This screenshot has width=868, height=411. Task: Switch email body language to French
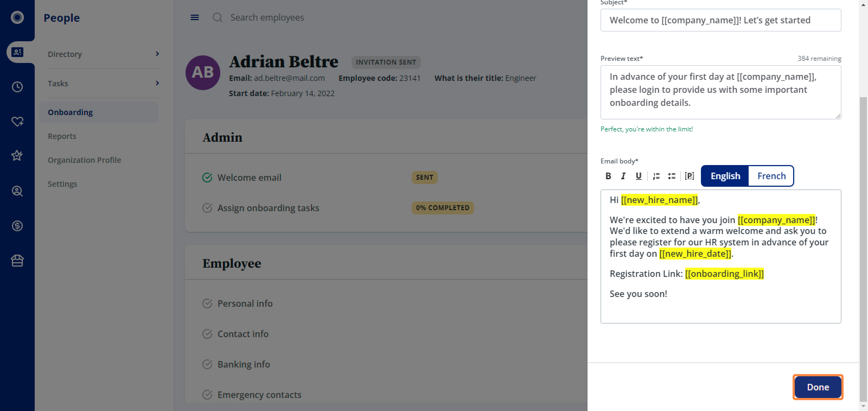771,176
